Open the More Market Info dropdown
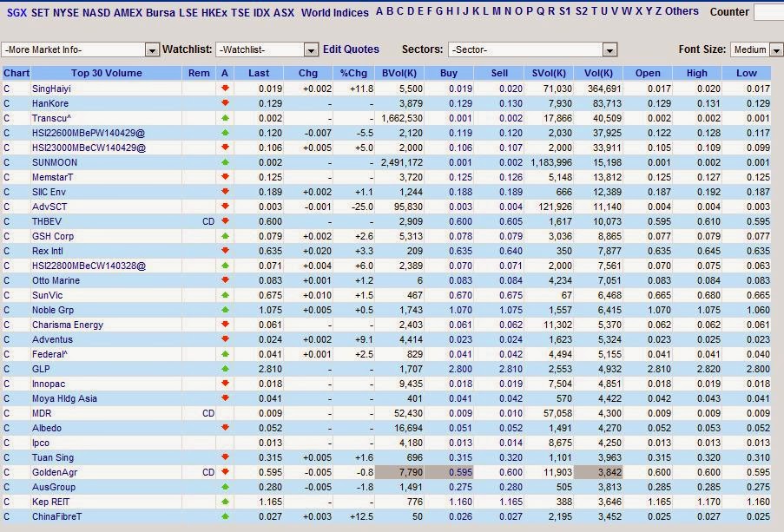This screenshot has width=784, height=532. [x=80, y=49]
